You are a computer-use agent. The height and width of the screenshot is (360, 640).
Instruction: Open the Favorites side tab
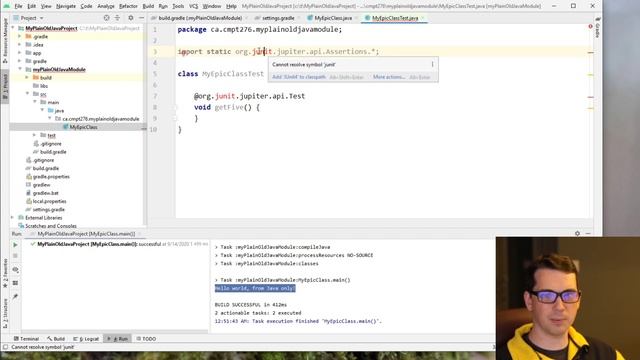coord(5,273)
